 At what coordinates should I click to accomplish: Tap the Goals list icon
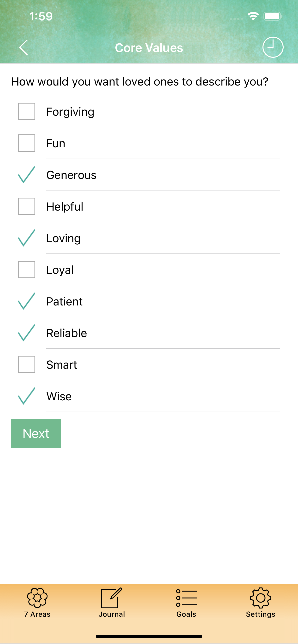click(x=186, y=598)
